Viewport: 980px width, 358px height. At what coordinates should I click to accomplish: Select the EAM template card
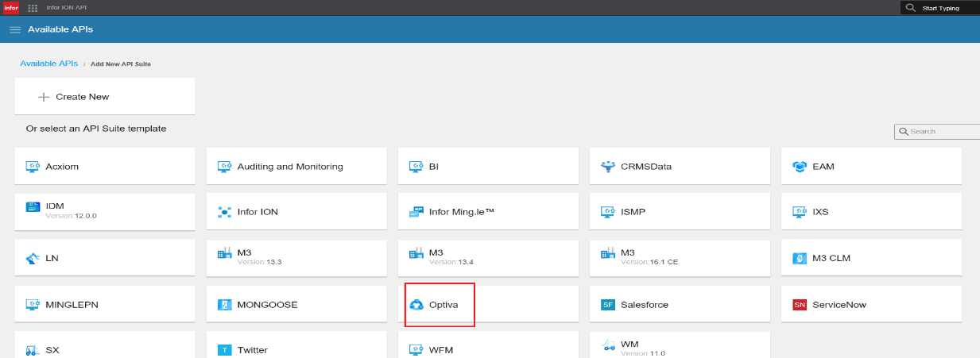pyautogui.click(x=872, y=167)
